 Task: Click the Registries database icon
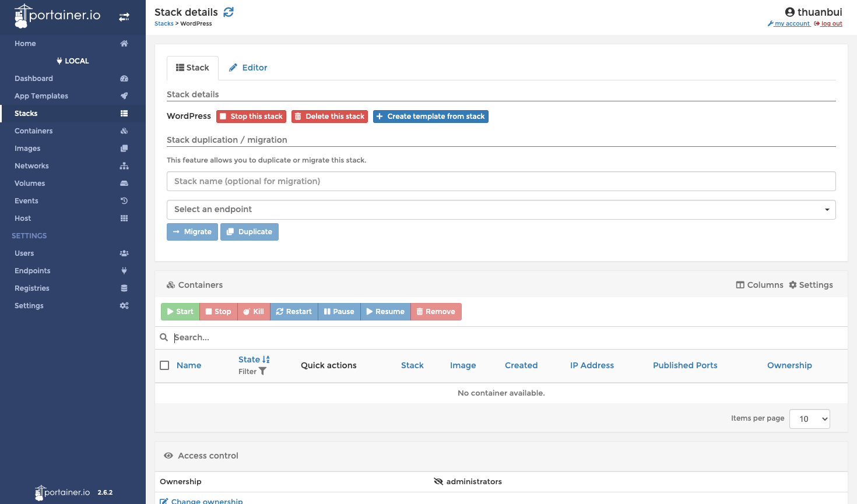tap(124, 288)
